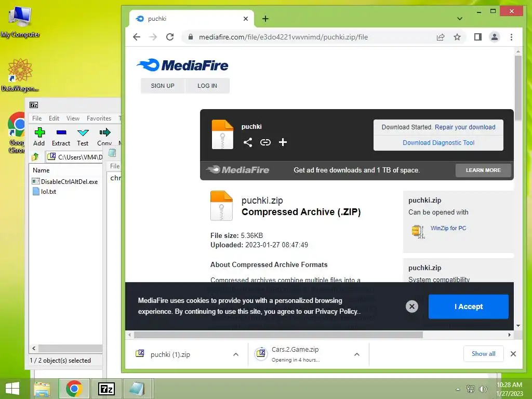Screen dimensions: 532x399
Task: Click the plus icon under puchki
Action: pos(283,142)
